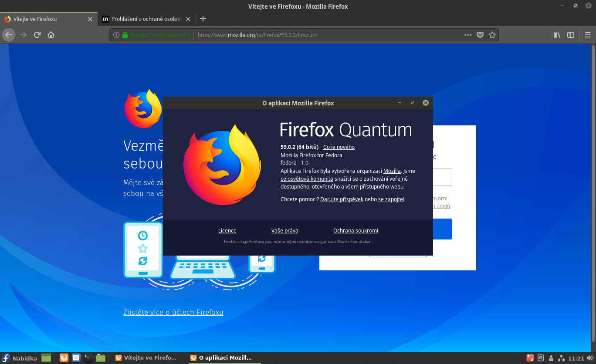
Task: Open the Library icon in toolbar
Action: coord(557,35)
